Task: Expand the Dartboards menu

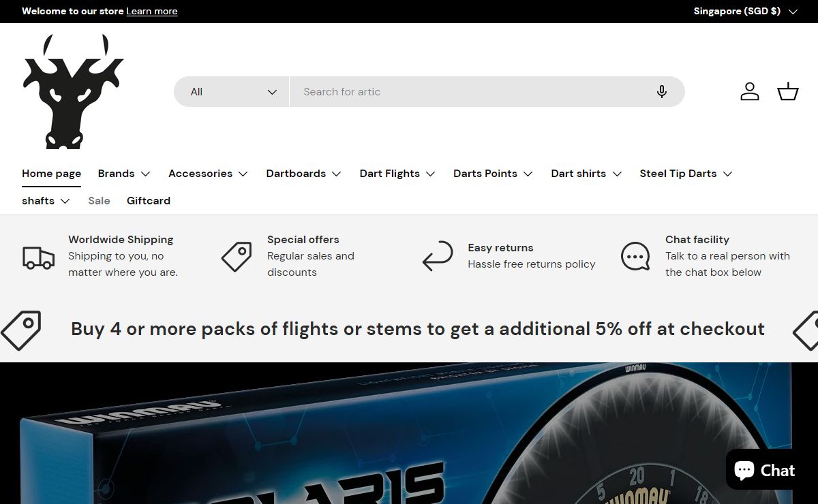Action: [x=304, y=174]
